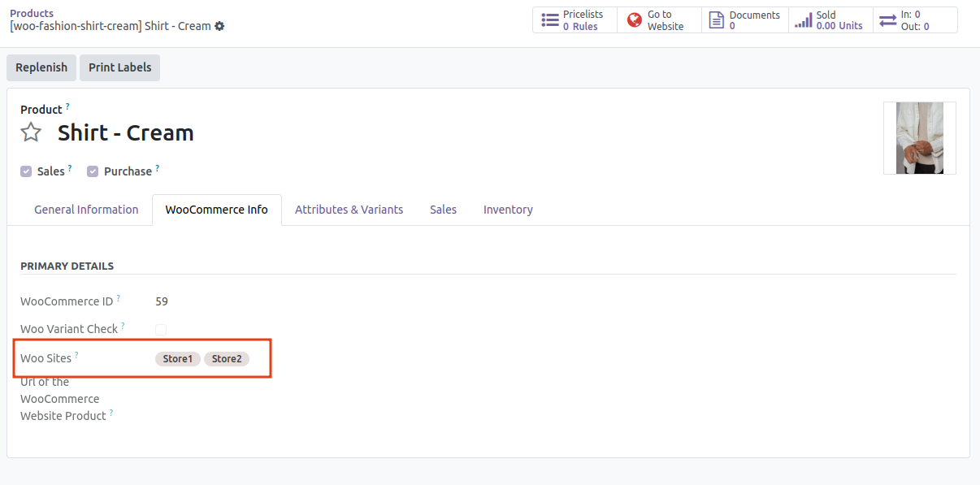Toggle the Sales checkbox
980x485 pixels.
(26, 171)
